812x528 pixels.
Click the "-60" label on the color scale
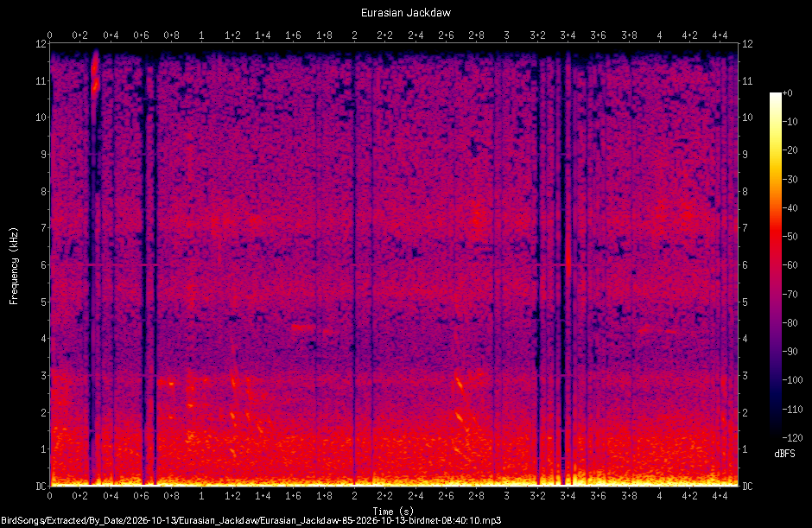click(790, 265)
